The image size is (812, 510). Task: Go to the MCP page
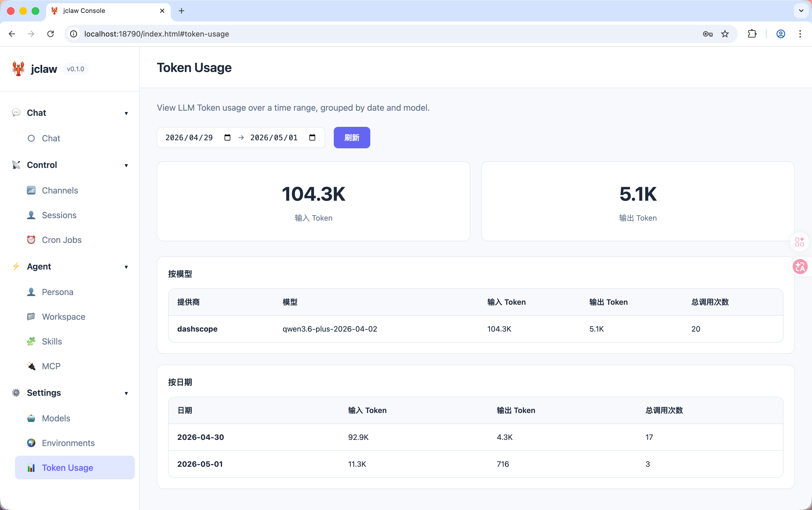click(x=75, y=366)
